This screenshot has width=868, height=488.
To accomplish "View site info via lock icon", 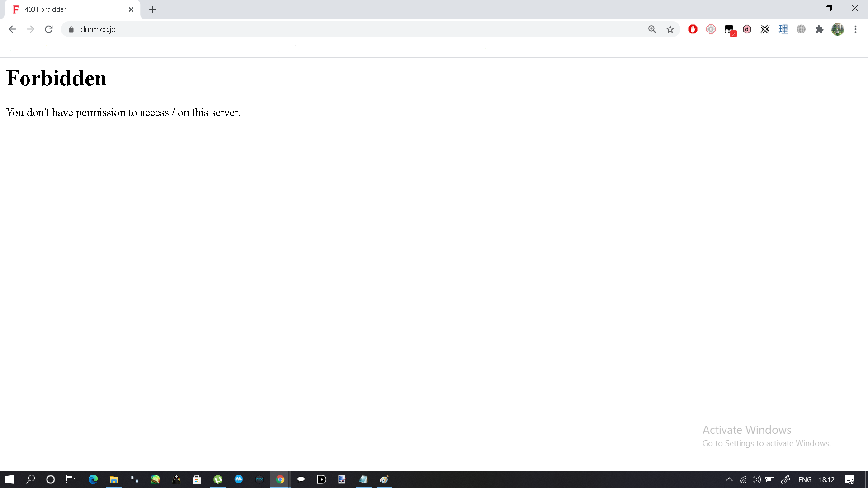I will (x=71, y=29).
